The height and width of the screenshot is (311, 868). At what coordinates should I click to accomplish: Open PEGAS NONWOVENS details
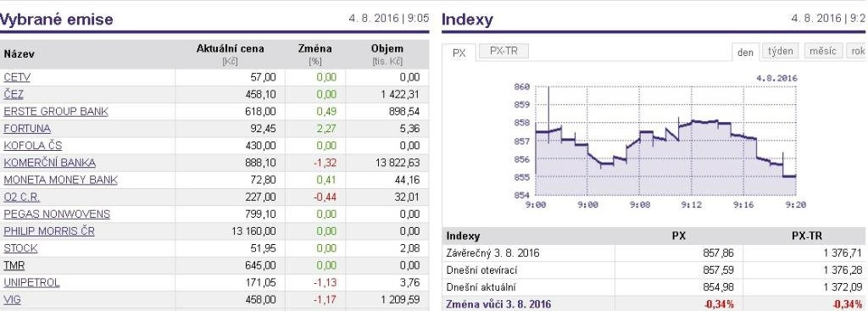point(57,214)
